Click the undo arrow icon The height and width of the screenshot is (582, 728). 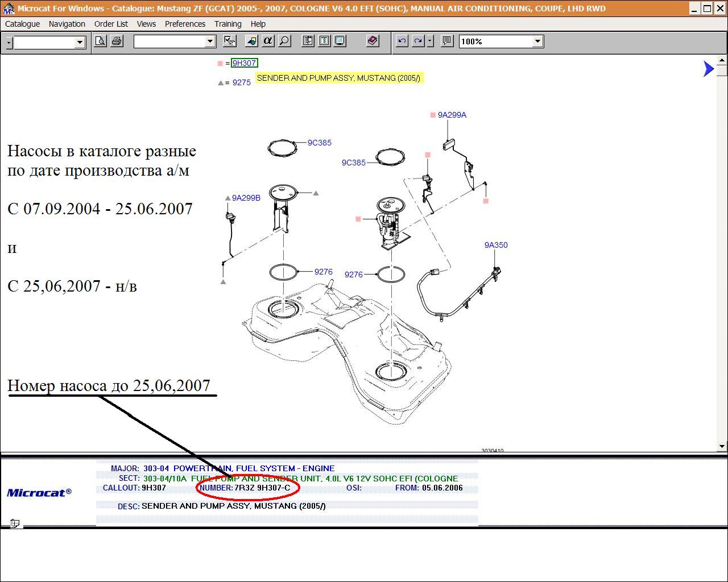point(402,41)
